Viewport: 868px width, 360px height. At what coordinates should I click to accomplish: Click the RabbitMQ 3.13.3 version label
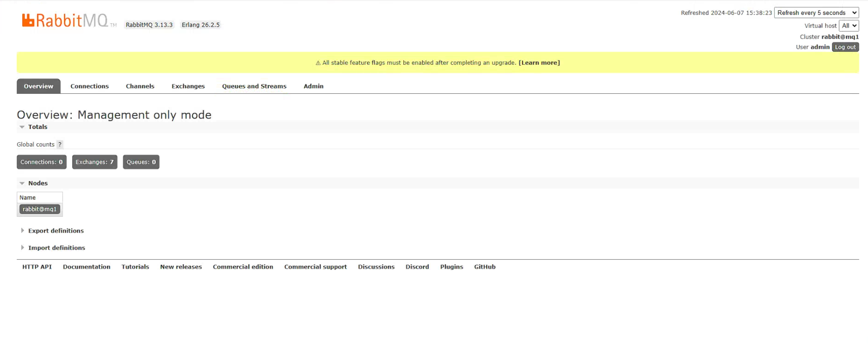149,25
